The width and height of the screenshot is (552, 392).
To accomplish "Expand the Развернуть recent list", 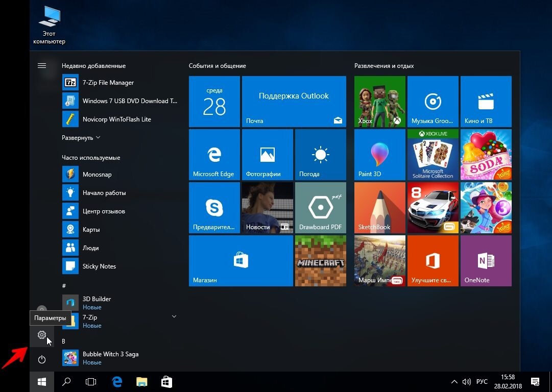I will [81, 138].
